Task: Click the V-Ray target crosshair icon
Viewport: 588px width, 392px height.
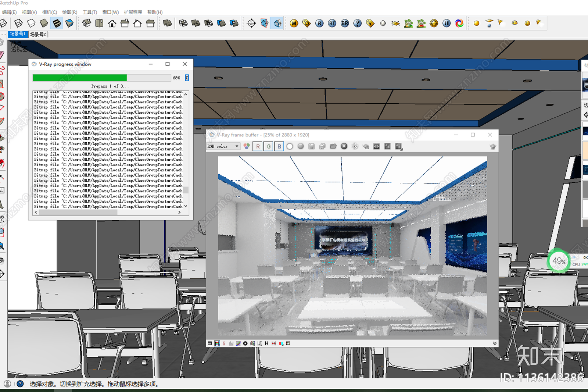Action: [x=434, y=23]
